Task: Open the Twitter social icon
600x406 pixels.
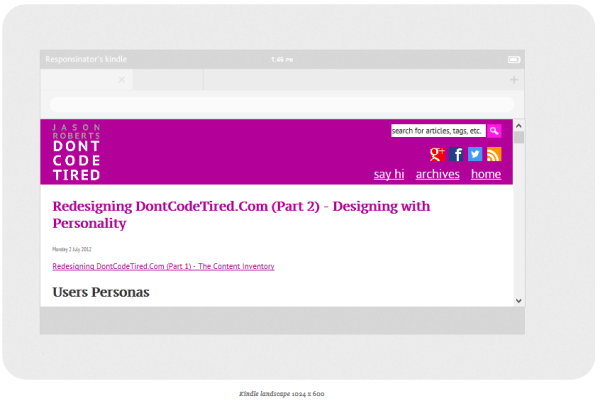Action: [475, 154]
